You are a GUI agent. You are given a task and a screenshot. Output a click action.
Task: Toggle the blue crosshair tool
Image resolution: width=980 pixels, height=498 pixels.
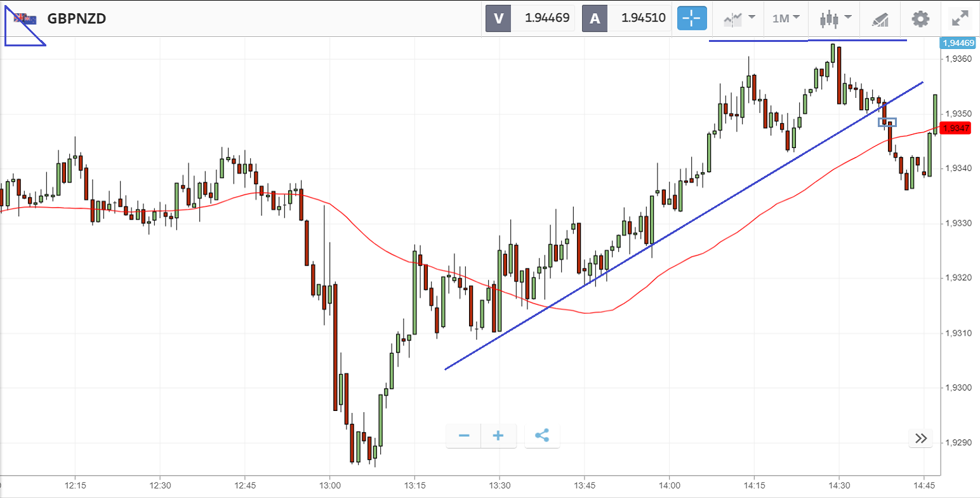point(691,18)
